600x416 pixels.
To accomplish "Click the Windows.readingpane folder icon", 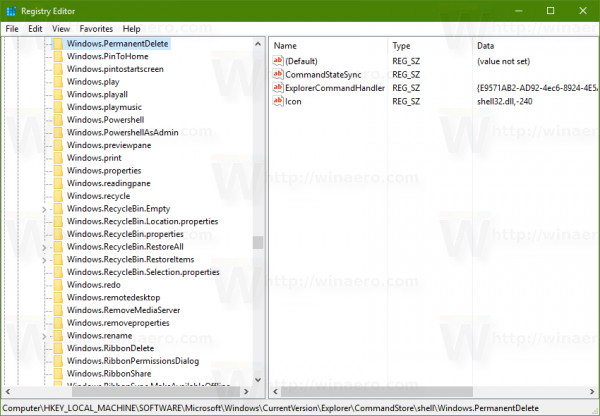I will (58, 183).
